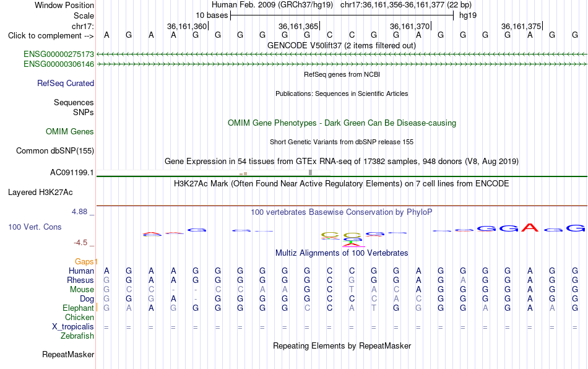The image size is (588, 369).
Task: Click the 36,161,365 position tick label
Action: click(298, 26)
